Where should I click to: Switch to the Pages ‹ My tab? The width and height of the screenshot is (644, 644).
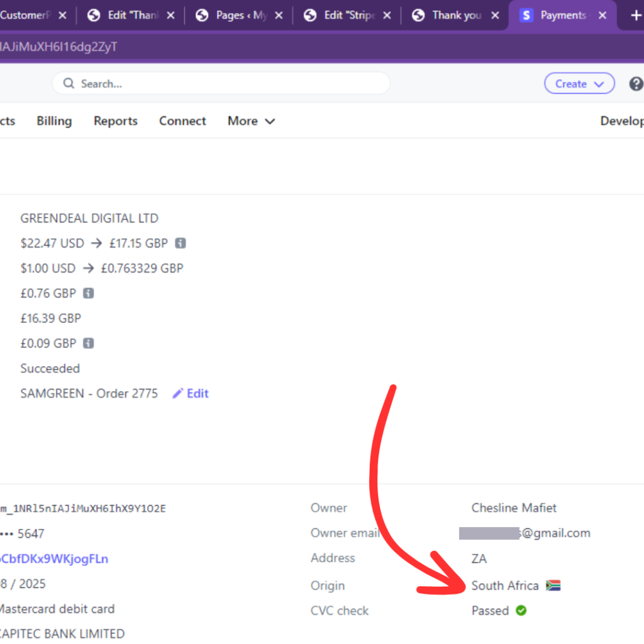pyautogui.click(x=238, y=16)
